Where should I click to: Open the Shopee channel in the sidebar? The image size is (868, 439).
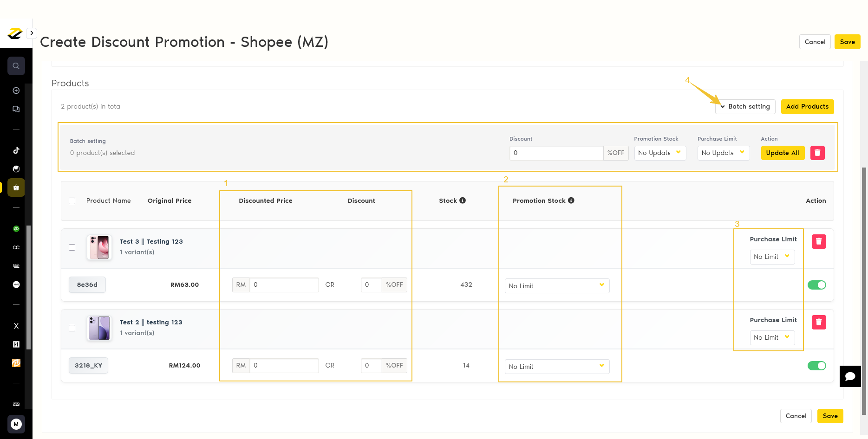16,187
